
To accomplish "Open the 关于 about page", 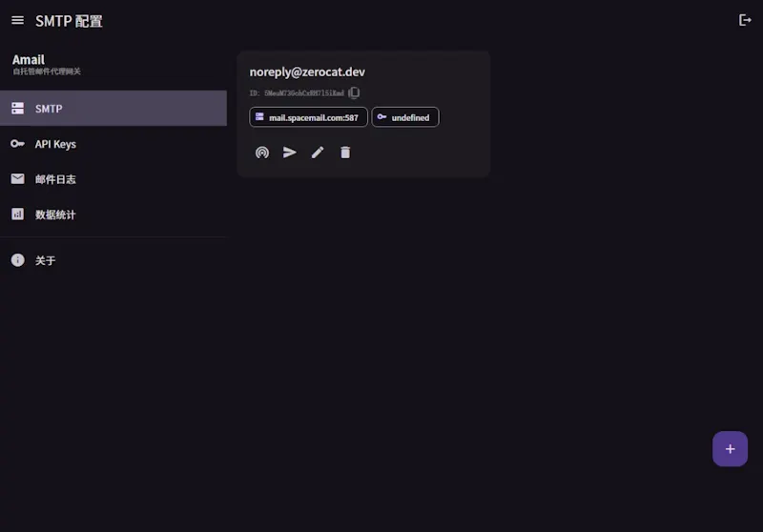I will click(113, 260).
